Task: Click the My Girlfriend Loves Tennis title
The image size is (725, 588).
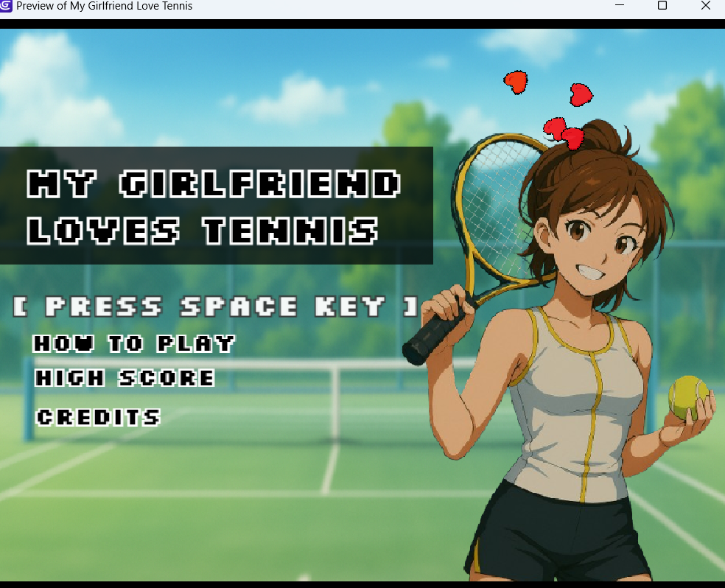Action: 214,206
